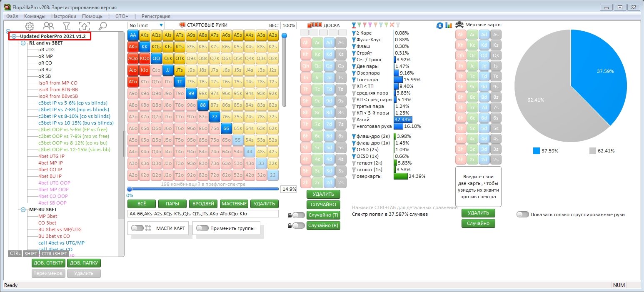The width and height of the screenshot is (644, 292).
Task: Open the gear settings icon above the range tree
Action: (x=30, y=26)
